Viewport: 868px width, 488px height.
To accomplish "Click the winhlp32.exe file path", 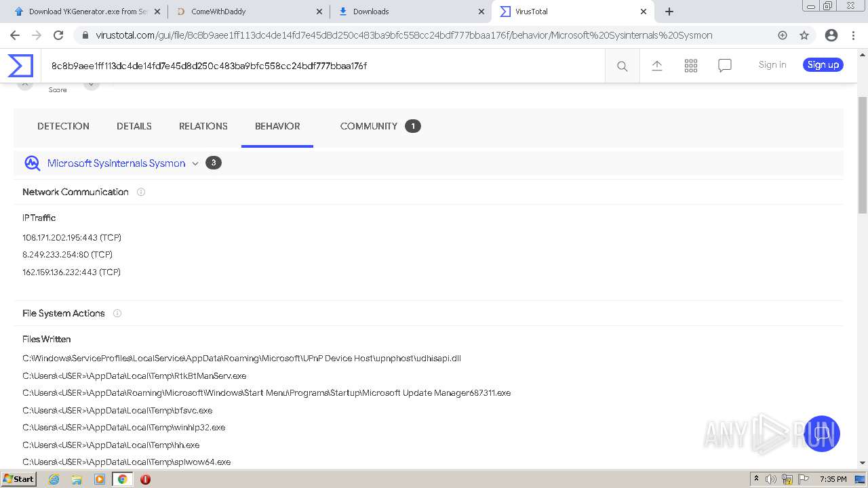I will [123, 428].
